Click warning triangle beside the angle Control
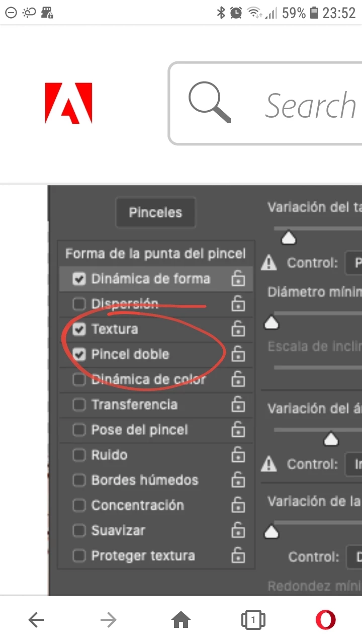Viewport: 362px width, 644px height. [x=269, y=464]
